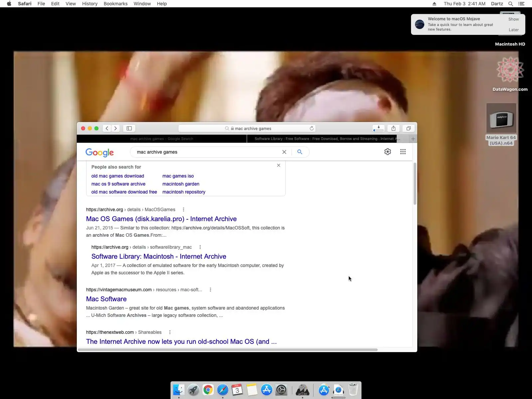Dismiss the People also search for box
The width and height of the screenshot is (532, 399).
(279, 165)
